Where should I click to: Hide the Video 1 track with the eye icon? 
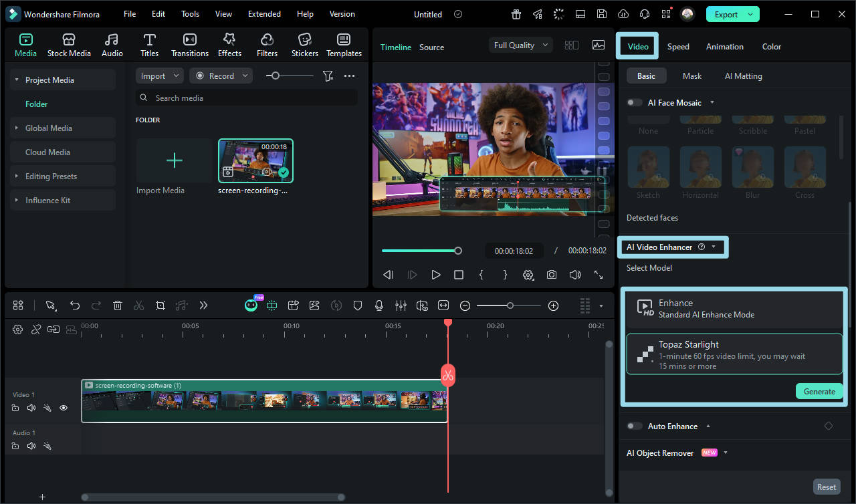click(x=64, y=408)
